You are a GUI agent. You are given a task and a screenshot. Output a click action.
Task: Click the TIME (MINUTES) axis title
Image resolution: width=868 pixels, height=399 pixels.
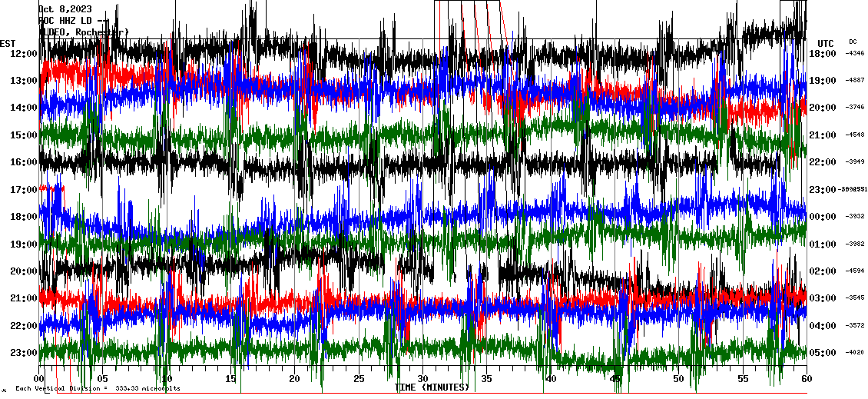(432, 387)
